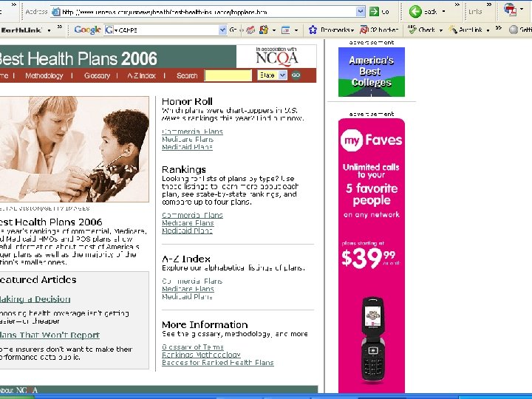This screenshot has height=399, width=532.
Task: Click the Rankings section heading
Action: coord(184,170)
